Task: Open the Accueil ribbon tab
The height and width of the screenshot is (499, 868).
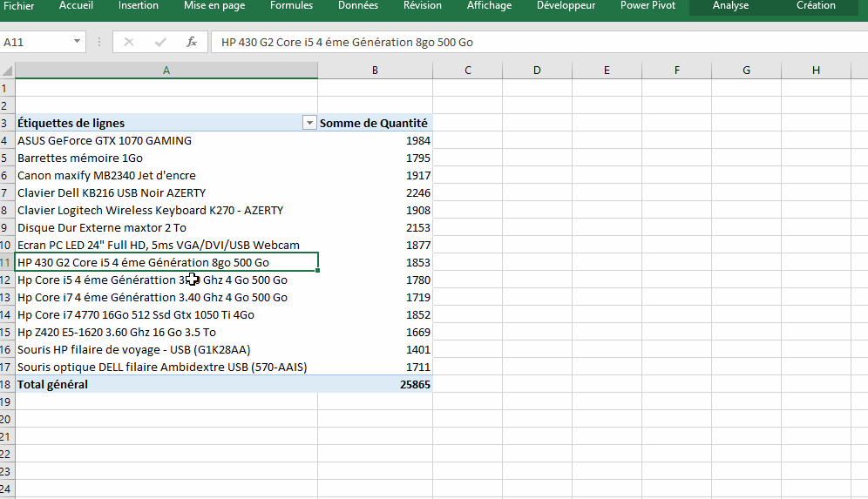Action: point(76,6)
